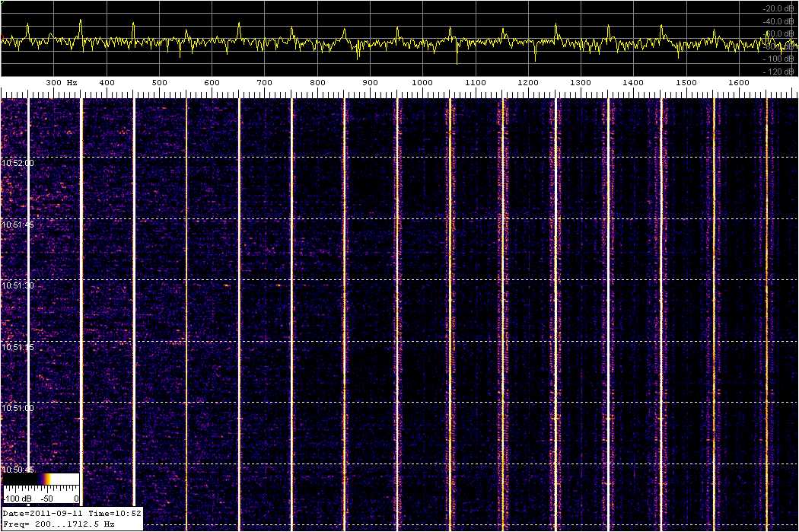799x532 pixels.
Task: Click the 1000 frequency axis label
Action: pyautogui.click(x=422, y=82)
